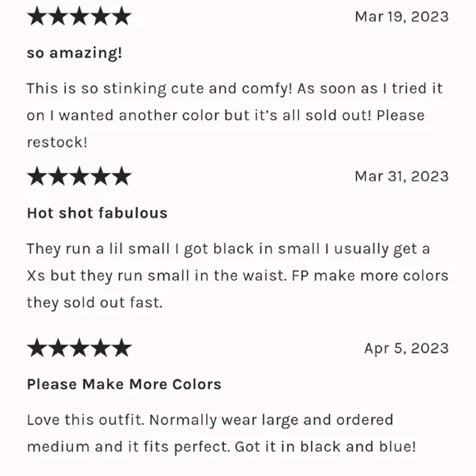Click the Apr 5, 2023 date
Image resolution: width=476 pixels, height=476 pixels.
(x=406, y=348)
